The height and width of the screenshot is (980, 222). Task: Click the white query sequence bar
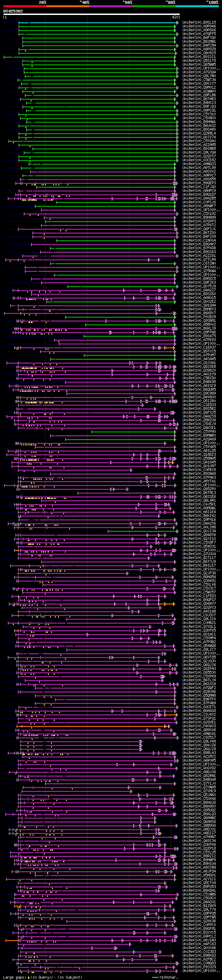(x=92, y=15)
